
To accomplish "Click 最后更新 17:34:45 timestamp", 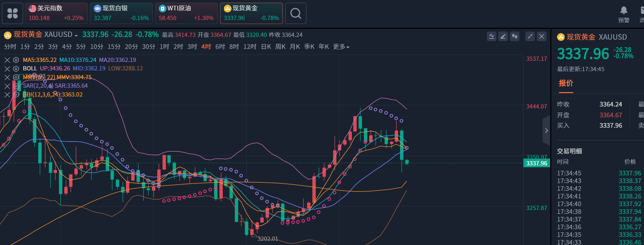I will click(x=580, y=69).
